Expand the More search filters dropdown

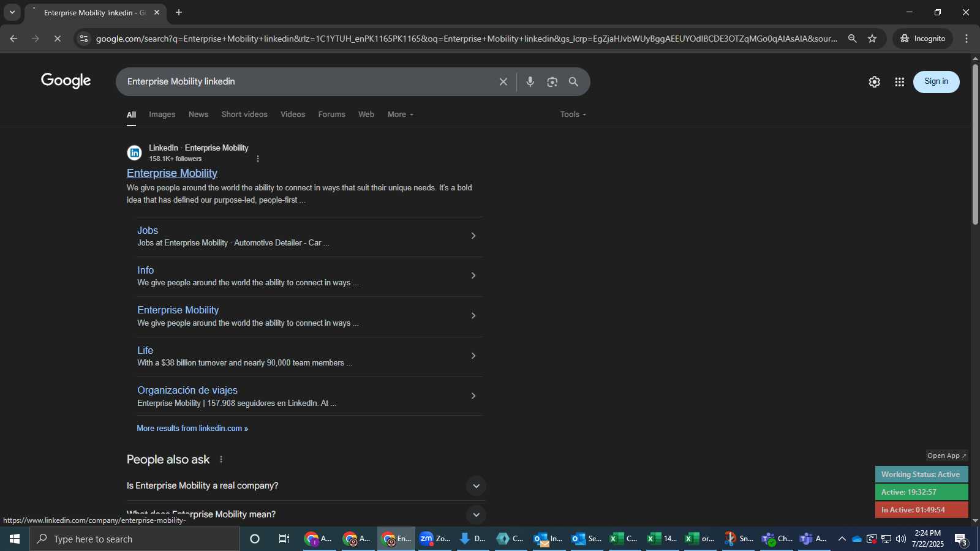[401, 114]
